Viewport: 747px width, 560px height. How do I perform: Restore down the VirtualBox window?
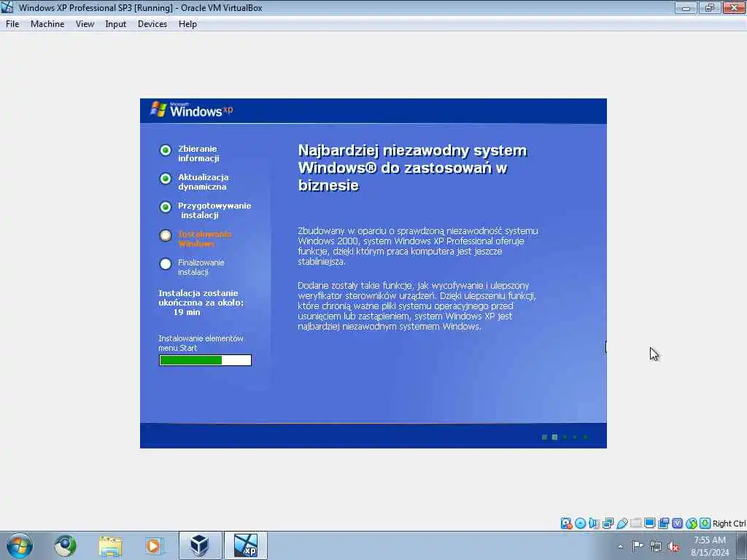click(x=710, y=7)
